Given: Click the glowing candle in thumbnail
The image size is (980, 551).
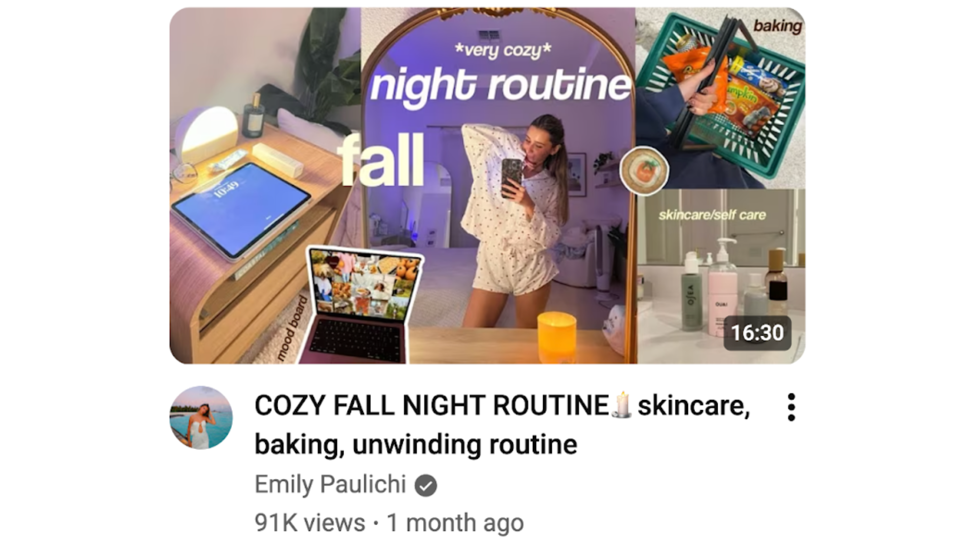Looking at the screenshot, I should [x=557, y=337].
